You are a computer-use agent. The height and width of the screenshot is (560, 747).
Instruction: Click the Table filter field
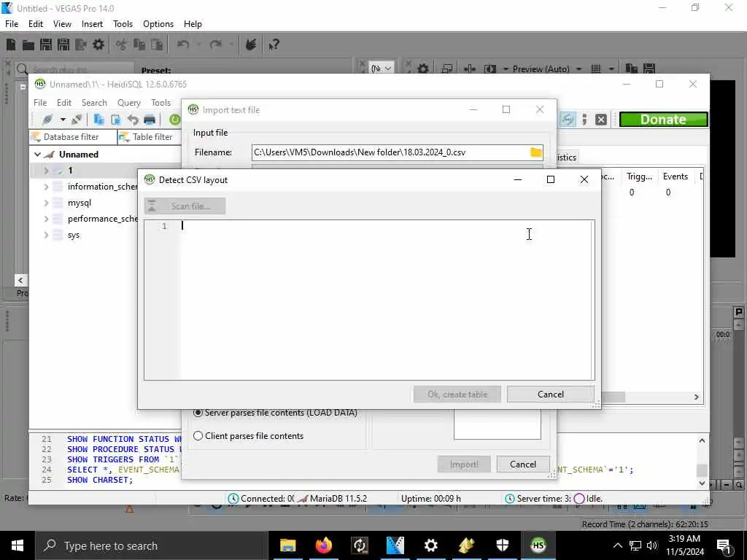pos(150,137)
